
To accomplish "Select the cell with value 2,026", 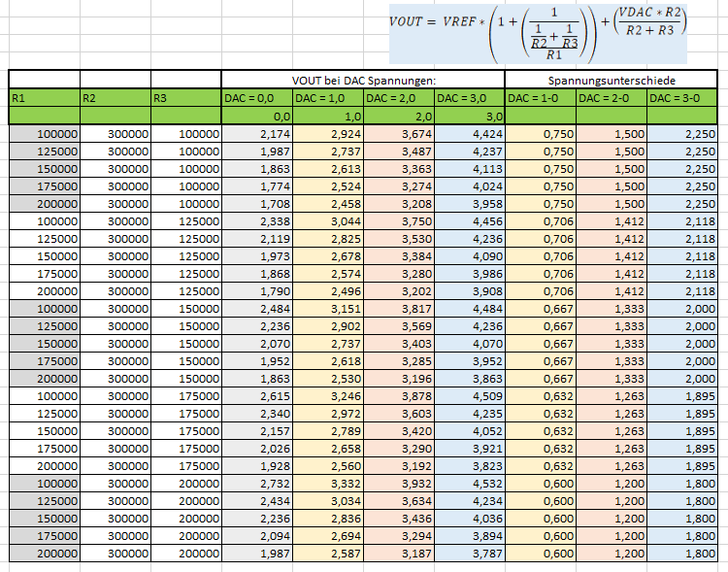I will pos(257,449).
